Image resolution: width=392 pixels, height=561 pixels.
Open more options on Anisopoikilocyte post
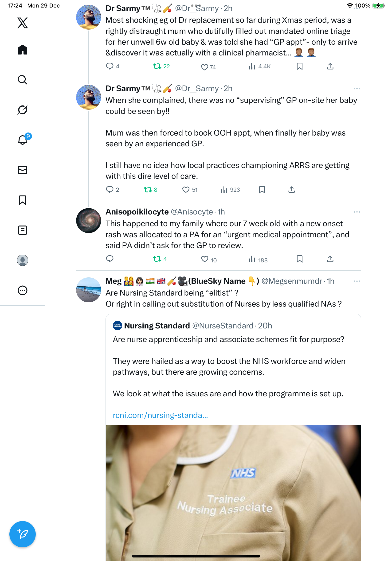(x=357, y=212)
